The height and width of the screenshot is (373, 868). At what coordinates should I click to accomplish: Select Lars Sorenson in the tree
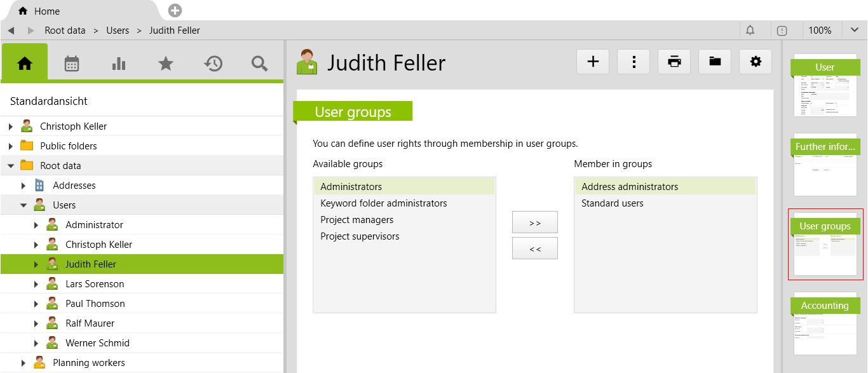point(95,284)
